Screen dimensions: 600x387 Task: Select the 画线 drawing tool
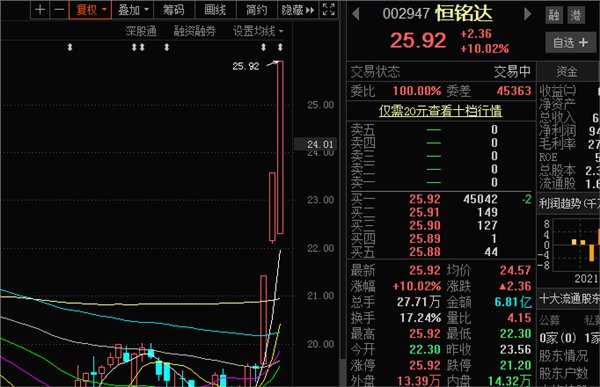pos(215,10)
